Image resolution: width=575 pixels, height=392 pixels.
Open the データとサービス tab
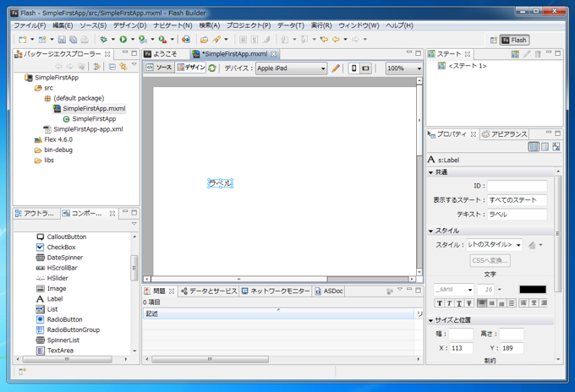209,291
